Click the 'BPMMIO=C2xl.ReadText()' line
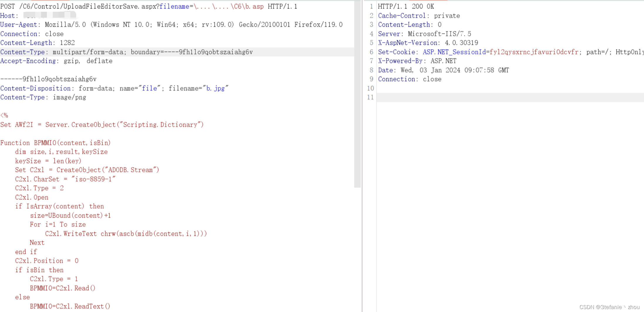 [70, 306]
